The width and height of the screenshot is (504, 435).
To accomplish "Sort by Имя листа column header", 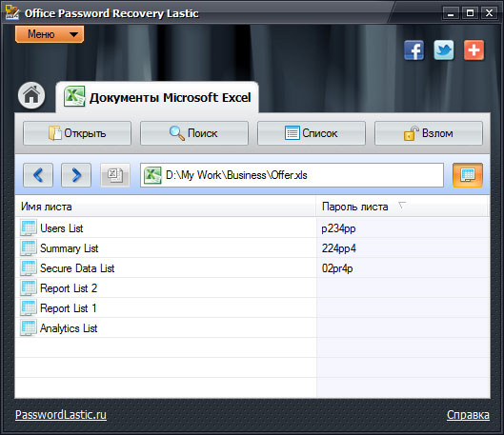I will 166,207.
